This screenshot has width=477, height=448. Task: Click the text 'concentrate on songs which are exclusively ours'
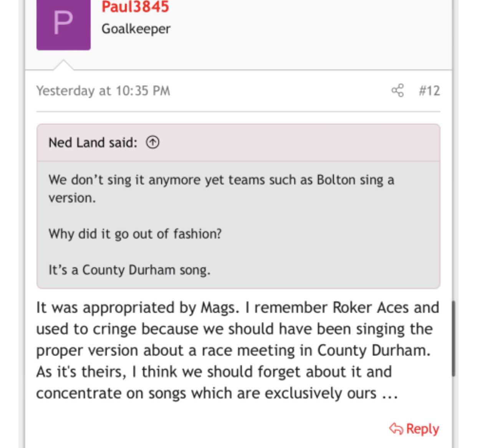pos(207,393)
